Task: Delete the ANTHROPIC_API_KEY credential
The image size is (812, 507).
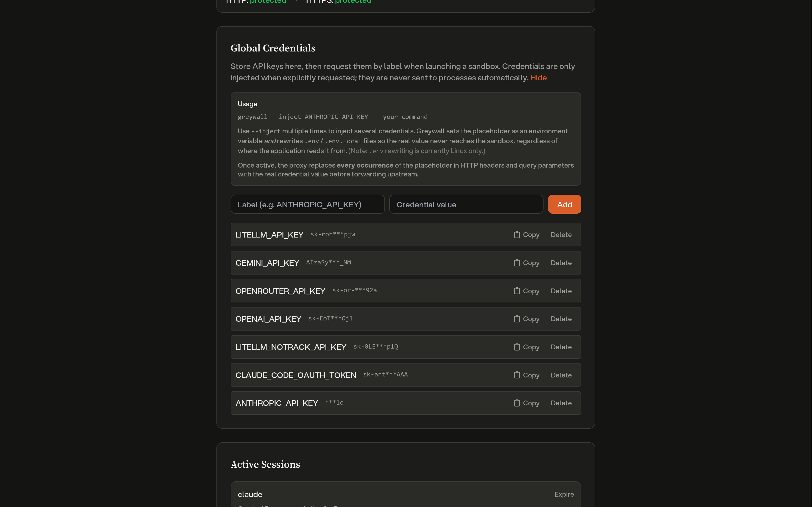Action: [561, 403]
